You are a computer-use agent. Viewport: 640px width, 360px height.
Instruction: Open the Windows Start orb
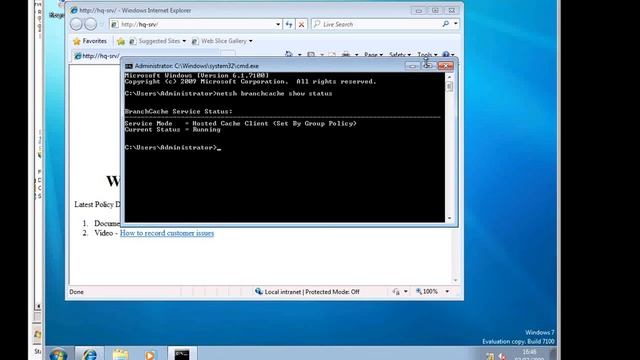pos(58,353)
